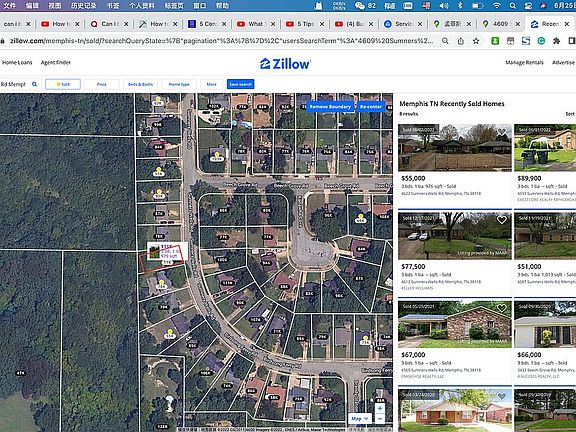Open the $89,900 listing photo thumbnail

545,148
